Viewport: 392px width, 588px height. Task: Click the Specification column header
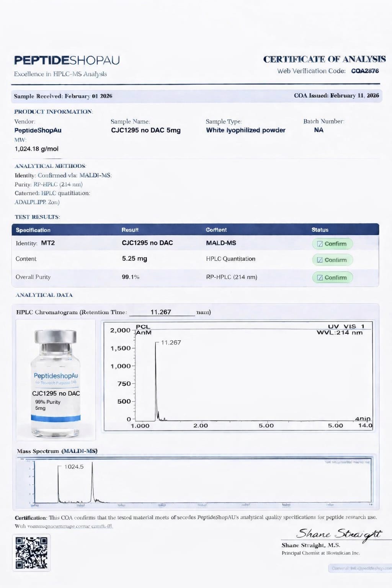tap(33, 230)
